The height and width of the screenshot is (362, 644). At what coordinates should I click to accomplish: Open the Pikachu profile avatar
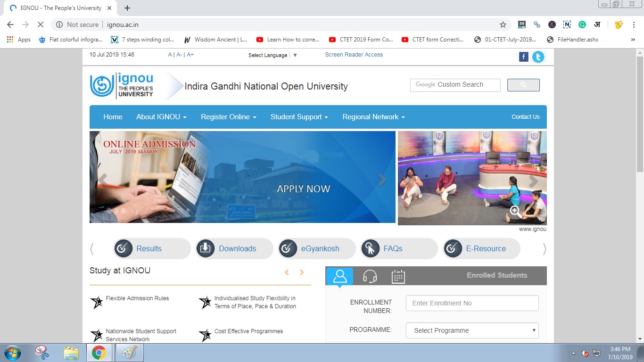click(619, 25)
